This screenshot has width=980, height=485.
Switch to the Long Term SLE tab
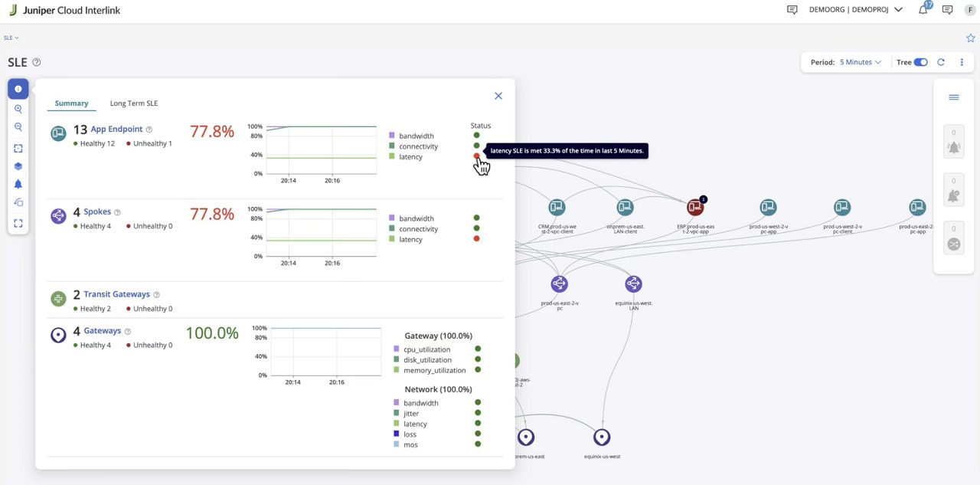tap(134, 103)
